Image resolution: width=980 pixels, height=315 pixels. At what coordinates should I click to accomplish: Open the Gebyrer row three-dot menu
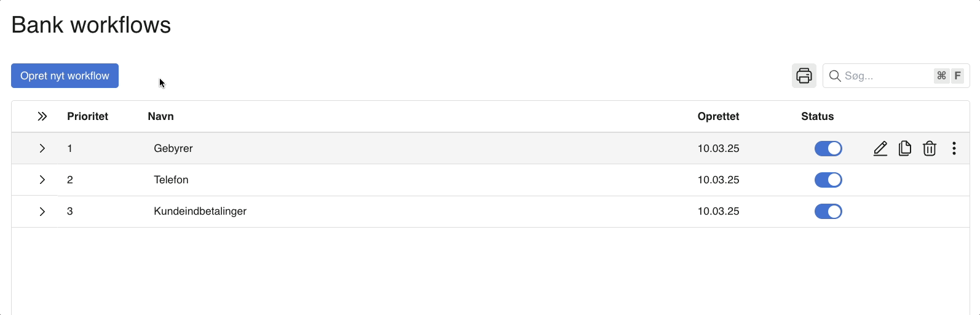point(954,148)
